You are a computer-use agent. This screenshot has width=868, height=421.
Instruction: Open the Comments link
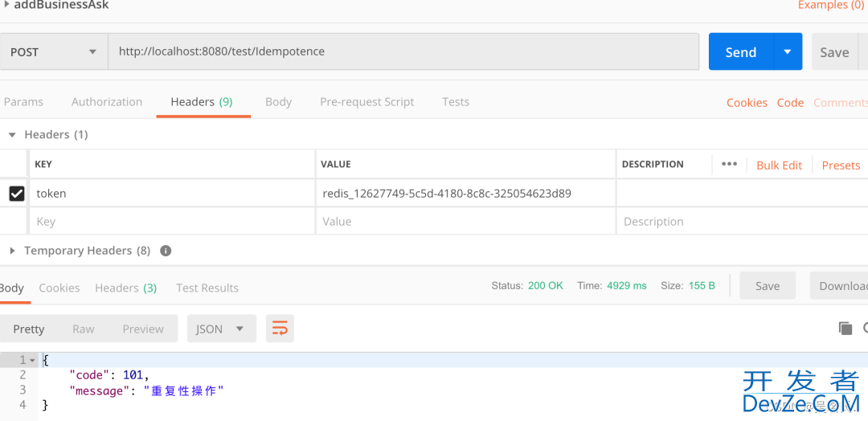[841, 102]
